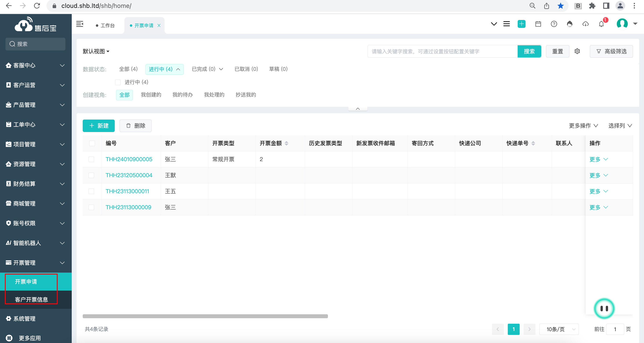The height and width of the screenshot is (343, 644).
Task: Expand 客户运营 sidebar menu
Action: (35, 85)
